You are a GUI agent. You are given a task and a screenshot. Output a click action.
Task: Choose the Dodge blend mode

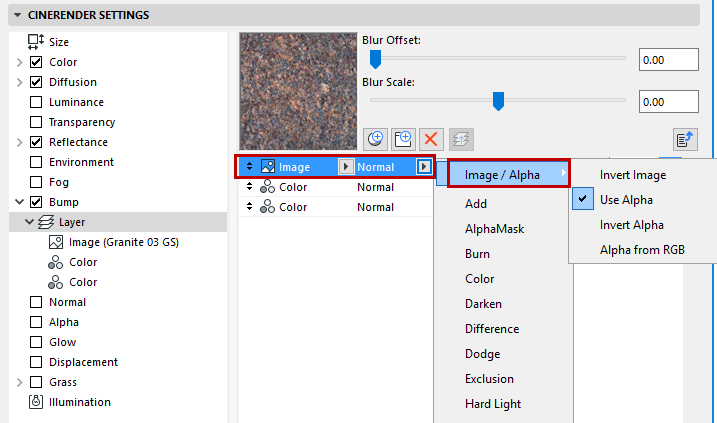pyautogui.click(x=482, y=354)
